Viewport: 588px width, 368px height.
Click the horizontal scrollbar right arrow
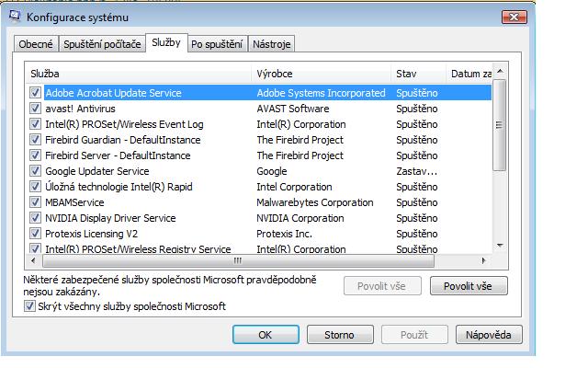point(484,260)
